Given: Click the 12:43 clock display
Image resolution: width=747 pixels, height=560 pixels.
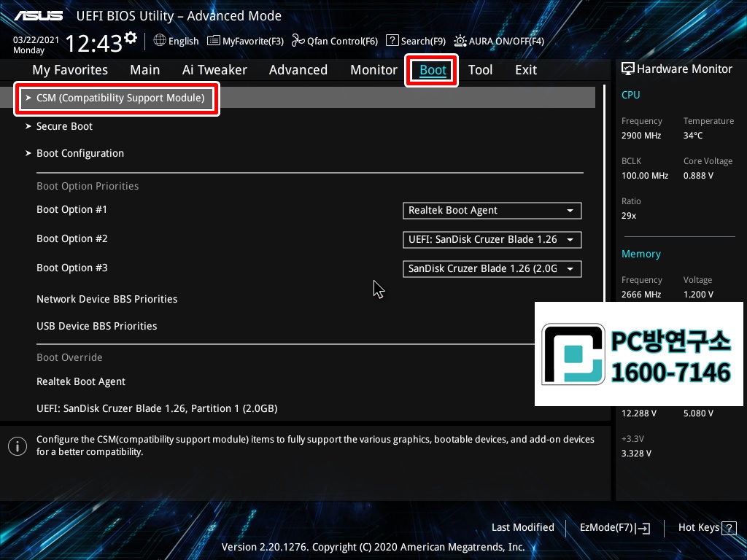Looking at the screenshot, I should (x=94, y=44).
